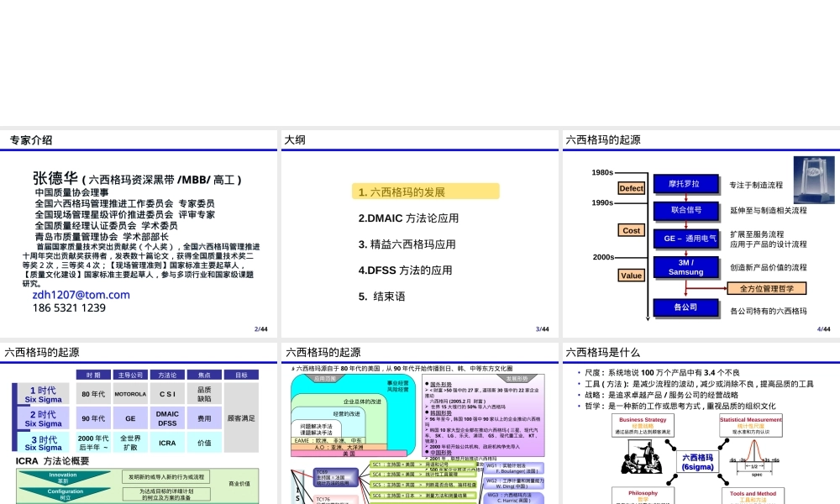Image resolution: width=840 pixels, height=504 pixels.
Task: Click the 1990s timeline label
Action: click(602, 202)
